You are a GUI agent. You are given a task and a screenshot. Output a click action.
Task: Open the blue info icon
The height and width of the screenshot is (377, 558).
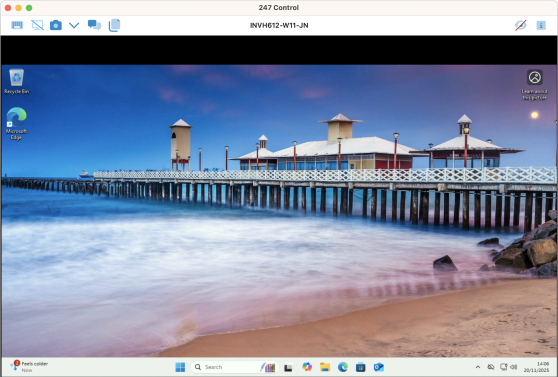[x=541, y=25]
